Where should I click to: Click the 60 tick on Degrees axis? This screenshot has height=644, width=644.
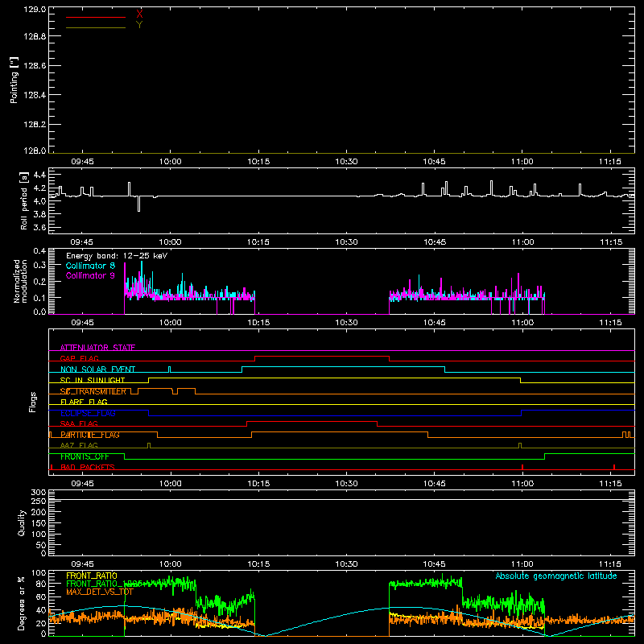click(x=41, y=597)
